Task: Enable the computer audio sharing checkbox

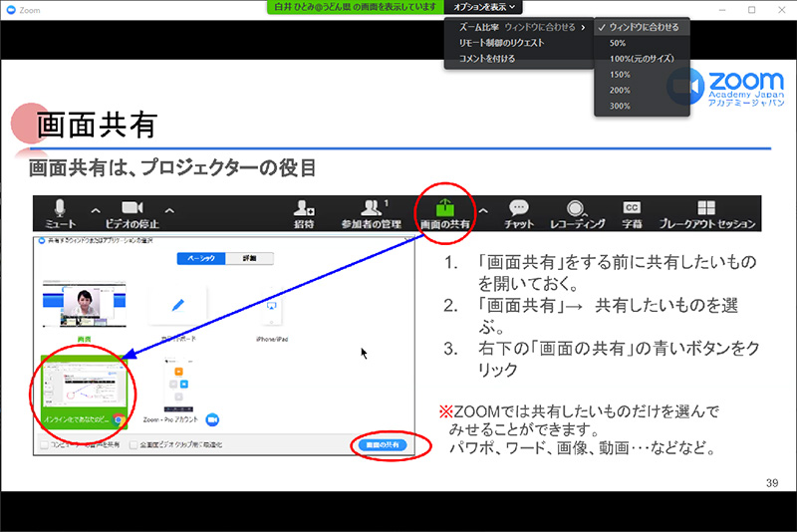Action: coord(44,444)
